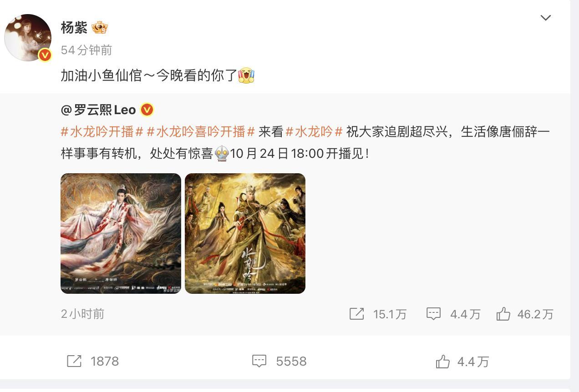
Task: Open comments on 杨紫's post showing 5558
Action: pos(259,361)
